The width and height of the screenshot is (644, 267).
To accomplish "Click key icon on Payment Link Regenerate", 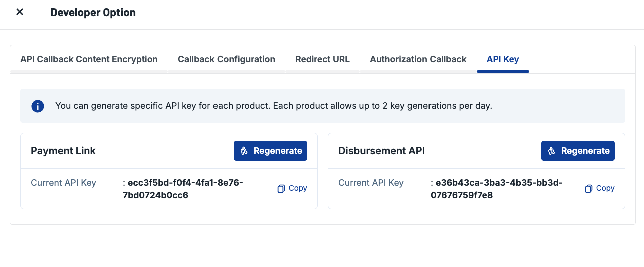I will click(244, 151).
